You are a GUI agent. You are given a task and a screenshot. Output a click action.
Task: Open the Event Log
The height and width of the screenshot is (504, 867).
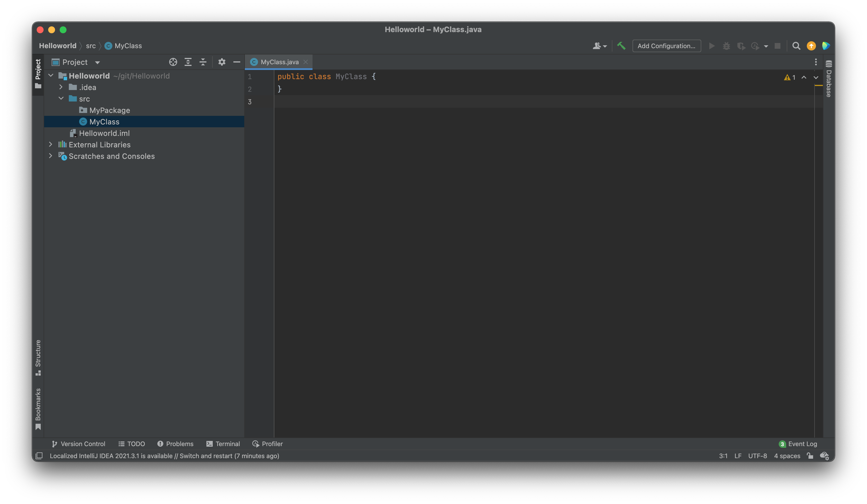point(798,444)
